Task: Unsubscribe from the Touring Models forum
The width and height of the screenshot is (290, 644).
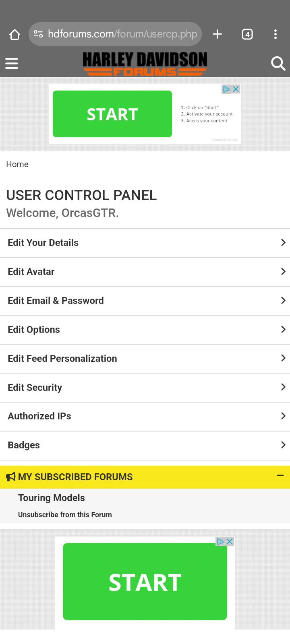Action: tap(65, 514)
